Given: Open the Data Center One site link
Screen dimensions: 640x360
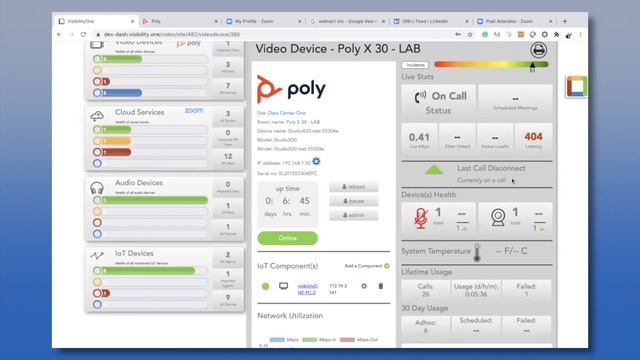Looking at the screenshot, I should [287, 113].
